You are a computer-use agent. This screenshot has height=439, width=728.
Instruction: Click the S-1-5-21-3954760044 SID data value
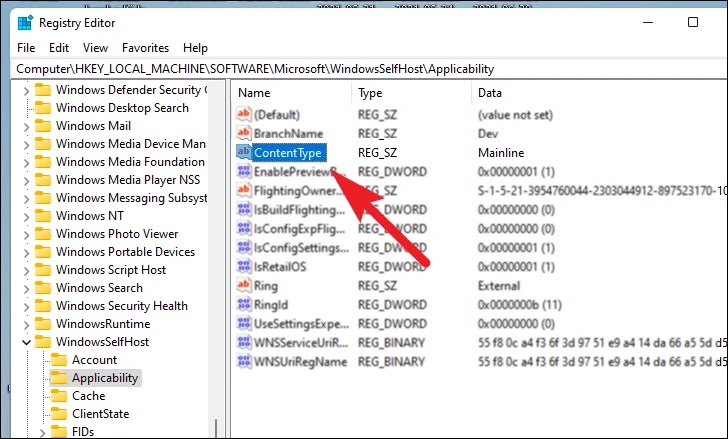click(602, 191)
